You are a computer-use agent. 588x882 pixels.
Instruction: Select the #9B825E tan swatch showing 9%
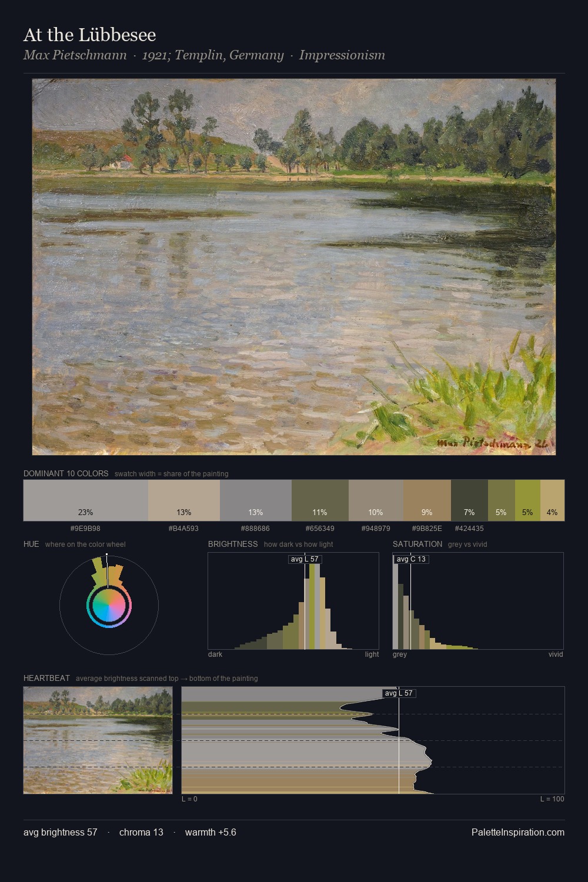point(427,500)
